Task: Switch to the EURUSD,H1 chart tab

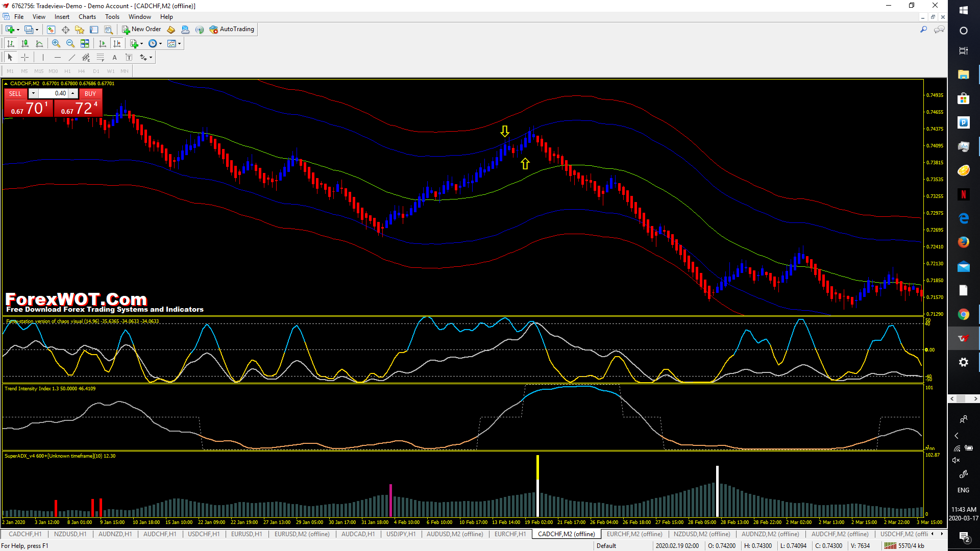Action: pyautogui.click(x=246, y=534)
